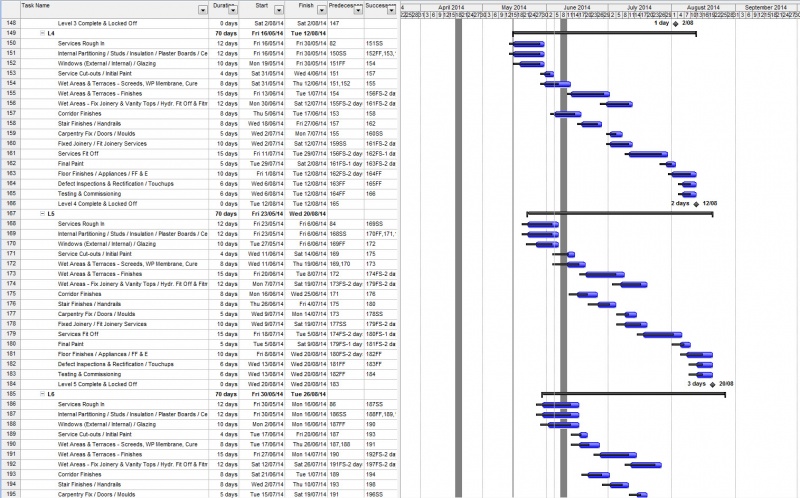Click the 20/08 milestone diamond
Screen dimensions: 800x498
point(713,385)
